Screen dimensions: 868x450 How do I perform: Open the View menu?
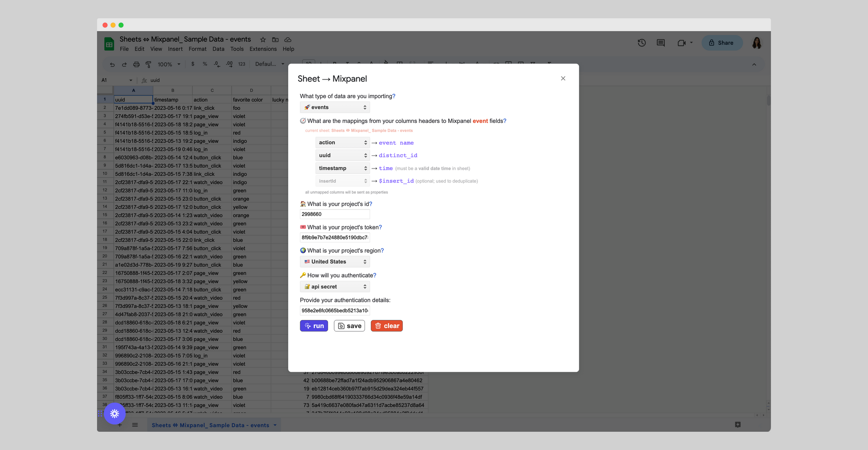[x=156, y=49]
